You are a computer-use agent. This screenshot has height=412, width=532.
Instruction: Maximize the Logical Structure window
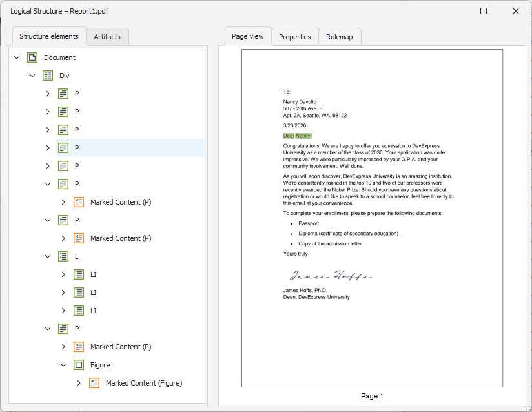484,11
